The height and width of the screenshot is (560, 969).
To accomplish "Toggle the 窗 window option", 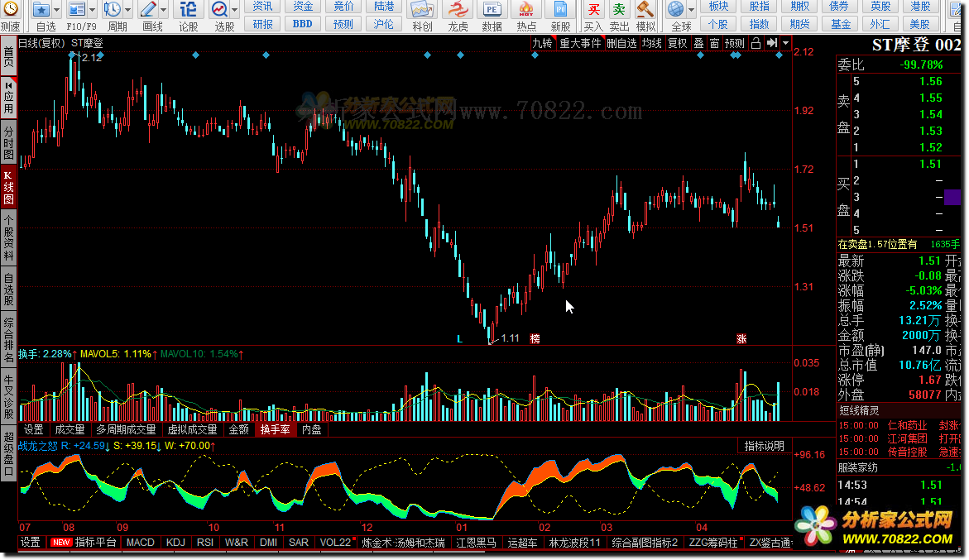I will point(714,43).
